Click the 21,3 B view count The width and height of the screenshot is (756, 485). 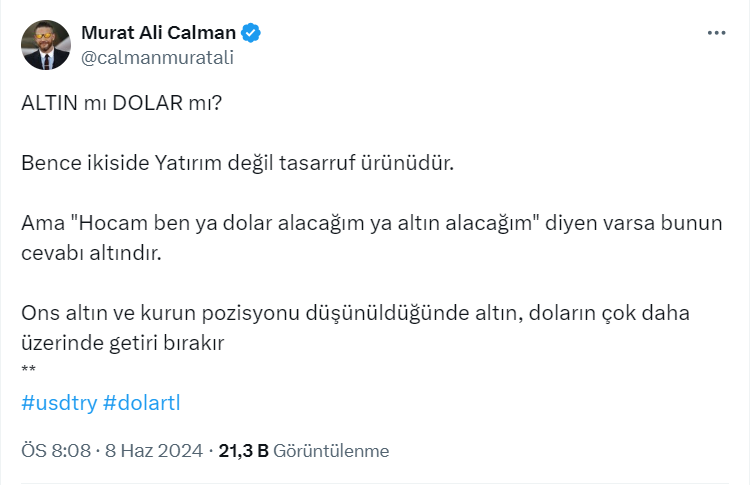pyautogui.click(x=243, y=451)
